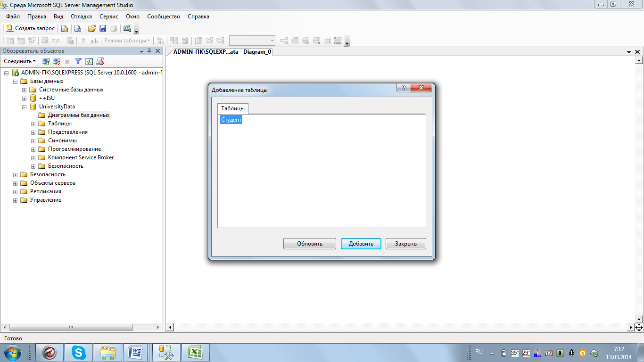Image resolution: width=644 pixels, height=362 pixels.
Task: Click the disconnect server icon
Action: point(57,61)
